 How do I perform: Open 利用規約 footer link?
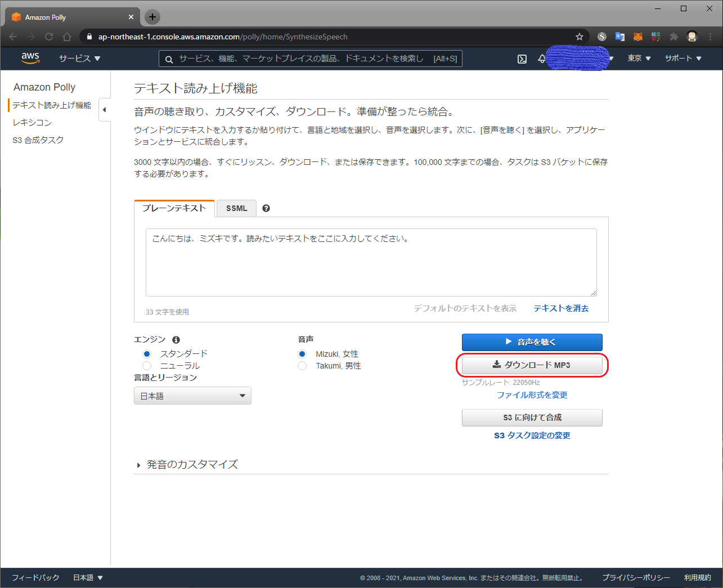(x=698, y=578)
